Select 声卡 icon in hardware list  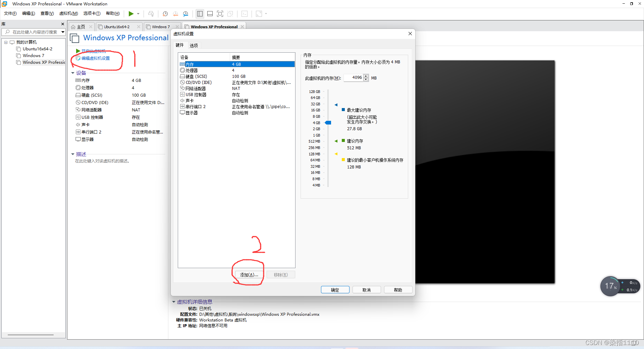(x=182, y=101)
